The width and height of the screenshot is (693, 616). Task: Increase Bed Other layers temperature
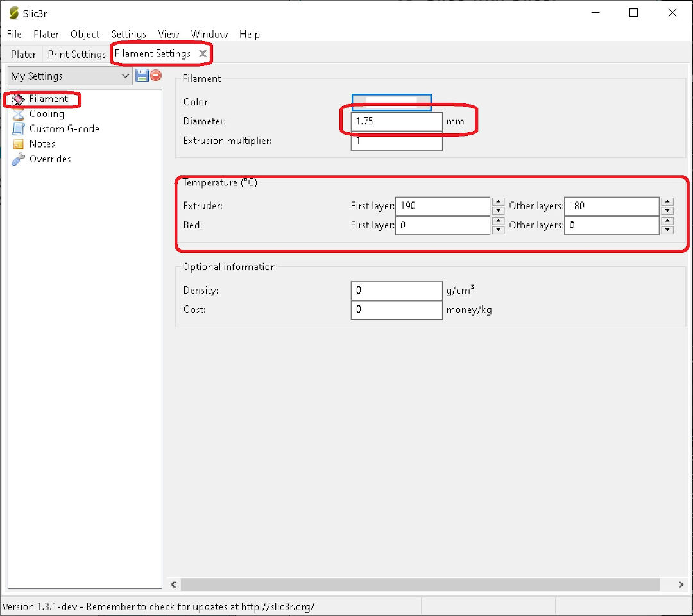click(x=667, y=221)
